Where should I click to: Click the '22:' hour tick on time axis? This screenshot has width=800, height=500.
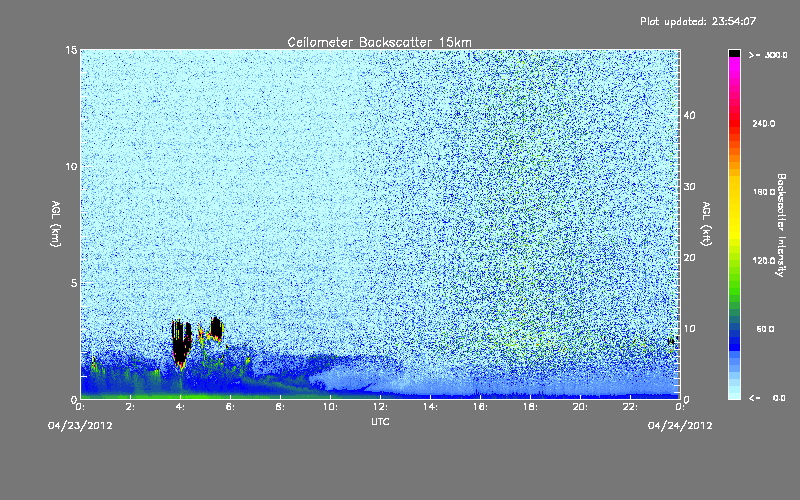click(x=630, y=407)
